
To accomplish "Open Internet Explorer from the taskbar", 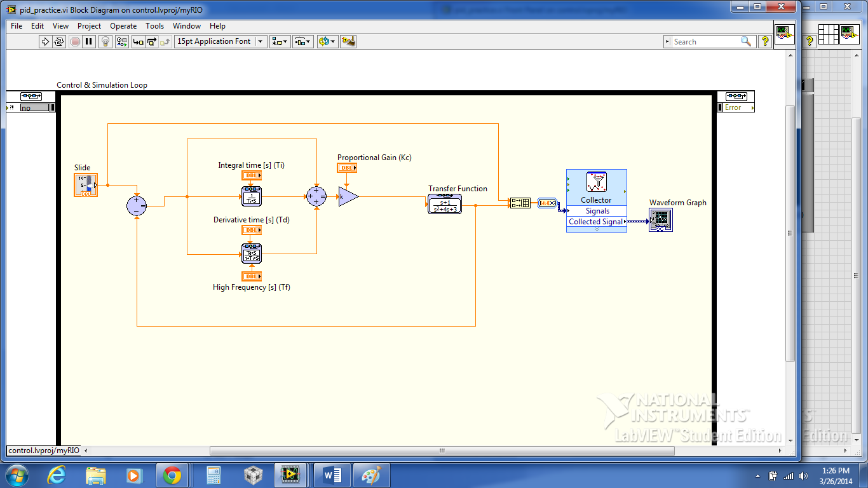I will click(x=57, y=475).
